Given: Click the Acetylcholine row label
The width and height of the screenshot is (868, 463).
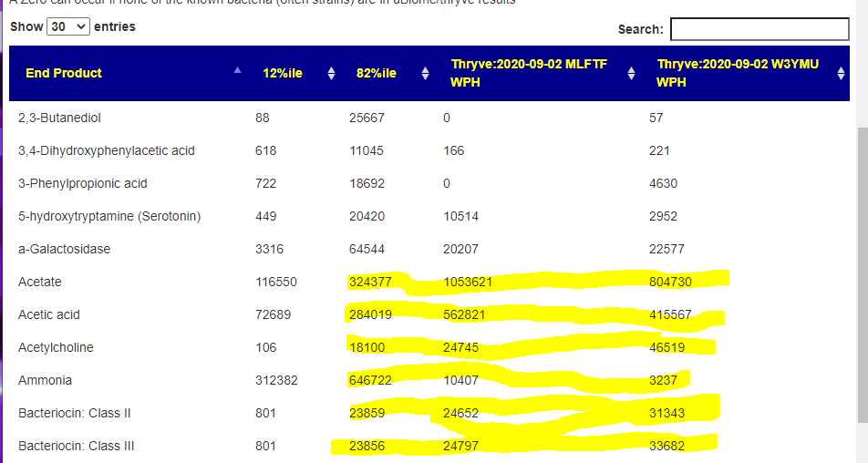Looking at the screenshot, I should coord(56,347).
